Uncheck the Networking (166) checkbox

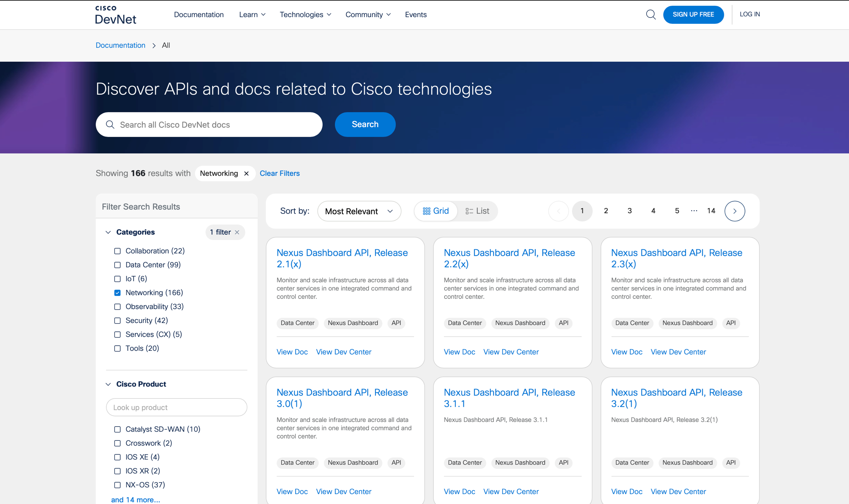(x=118, y=293)
